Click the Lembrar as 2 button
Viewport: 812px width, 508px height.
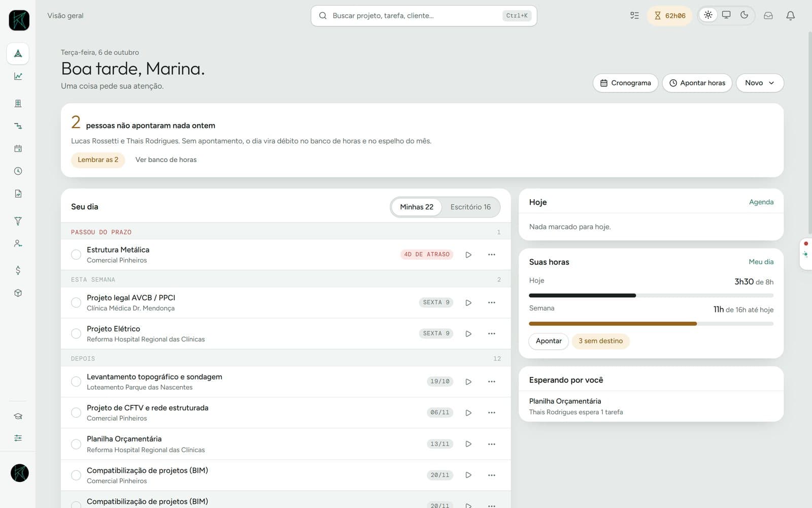click(98, 160)
